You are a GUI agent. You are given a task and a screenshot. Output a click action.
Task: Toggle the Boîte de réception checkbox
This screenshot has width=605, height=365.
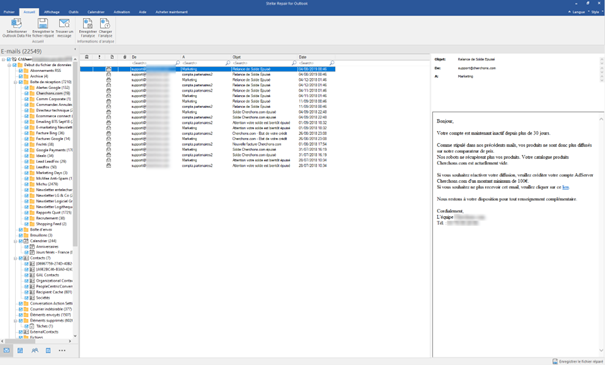pos(21,82)
